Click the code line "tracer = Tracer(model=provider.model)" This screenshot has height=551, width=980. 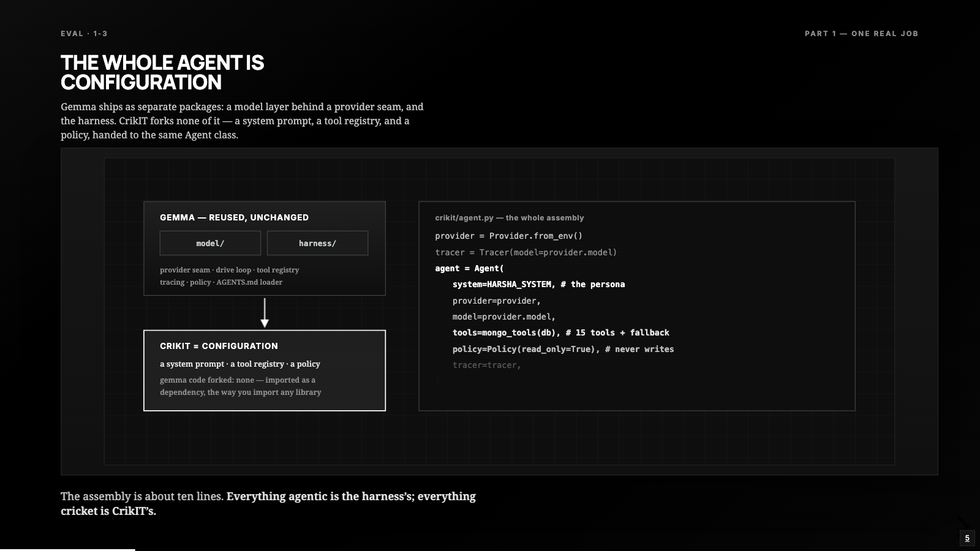[526, 252]
